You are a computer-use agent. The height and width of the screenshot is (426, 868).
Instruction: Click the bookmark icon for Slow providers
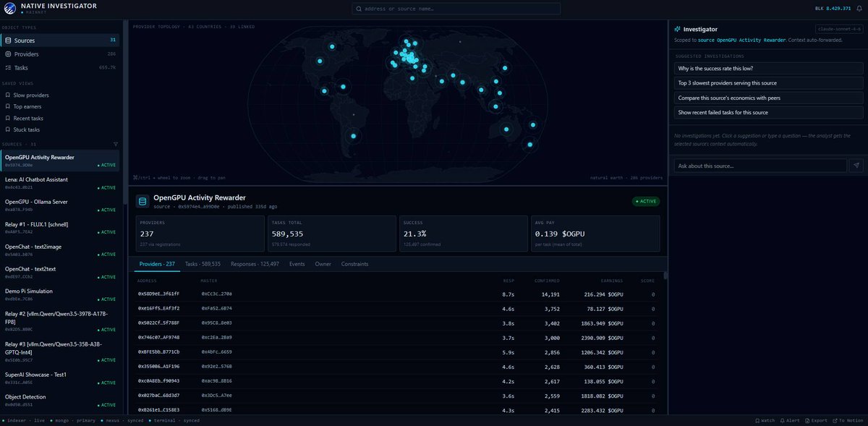(x=7, y=95)
